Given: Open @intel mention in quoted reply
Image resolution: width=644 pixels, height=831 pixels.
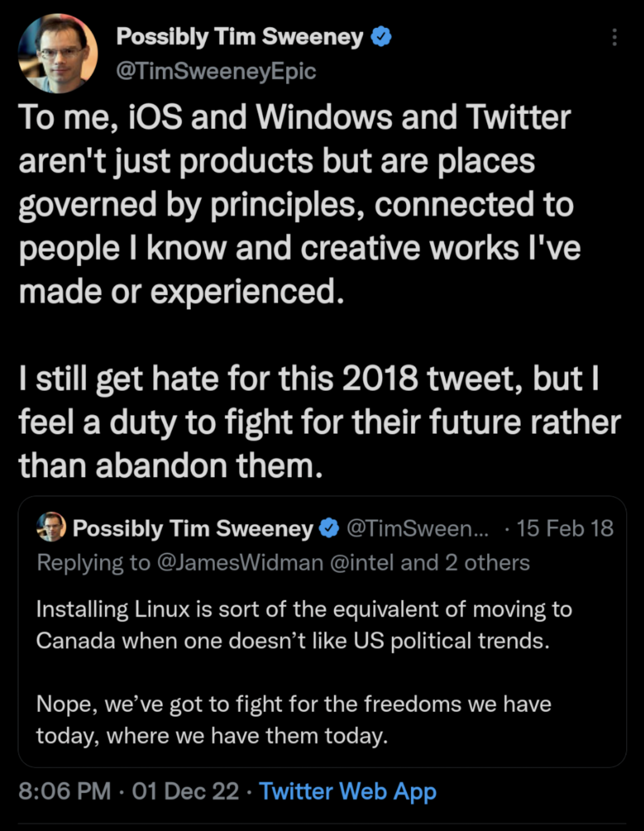Looking at the screenshot, I should [363, 563].
